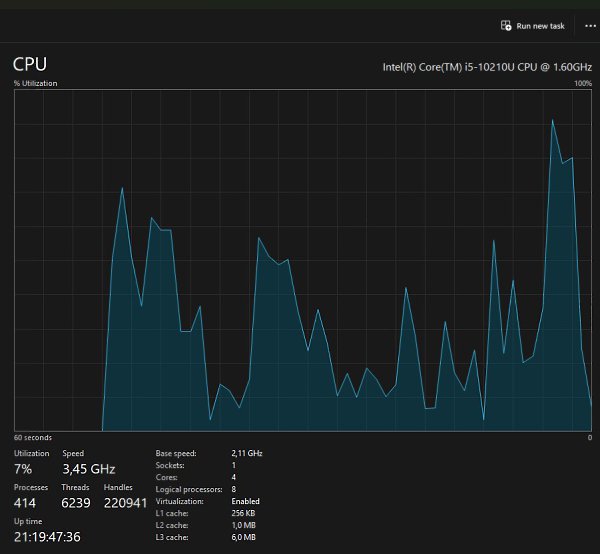The width and height of the screenshot is (600, 554).
Task: Select the Intel Core i5-10210U processor name
Action: tap(487, 67)
